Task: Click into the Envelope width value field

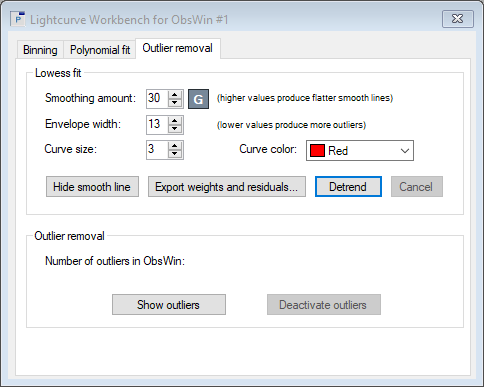Action: [157, 125]
